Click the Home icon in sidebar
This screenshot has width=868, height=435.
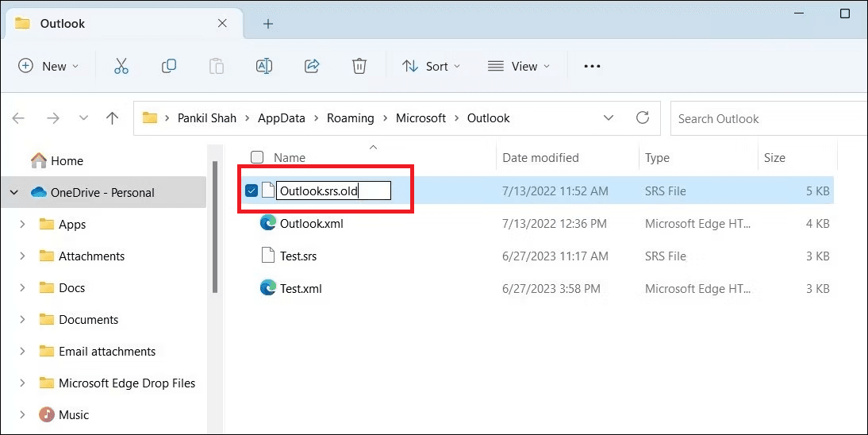click(39, 160)
